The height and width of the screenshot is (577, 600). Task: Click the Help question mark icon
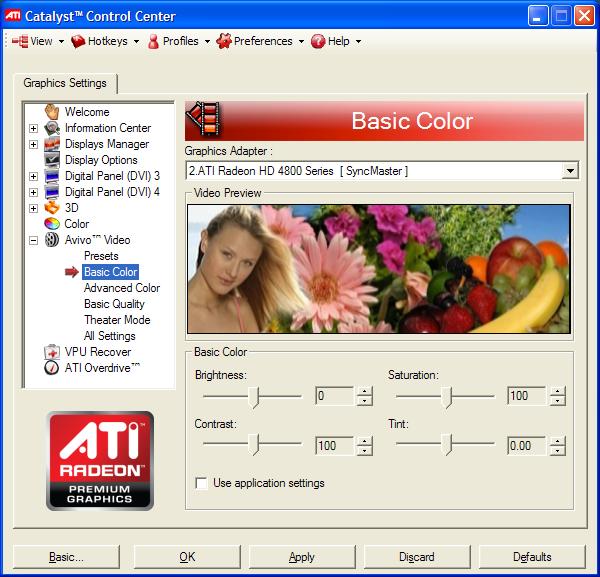[x=318, y=41]
